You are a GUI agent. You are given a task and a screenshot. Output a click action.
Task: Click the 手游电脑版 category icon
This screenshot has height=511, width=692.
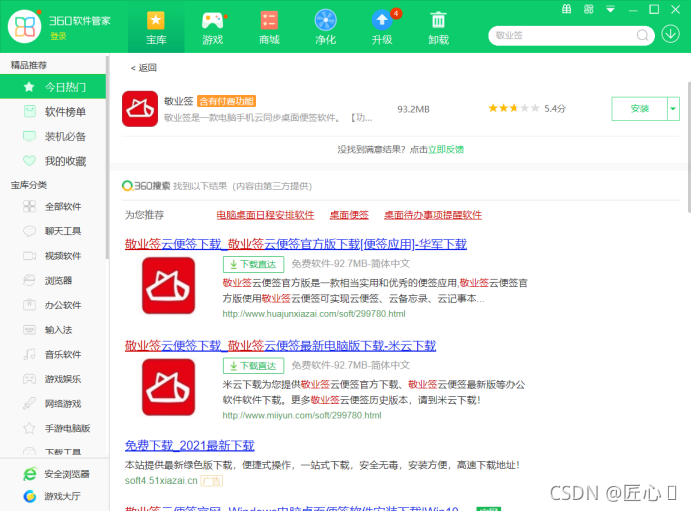point(29,428)
